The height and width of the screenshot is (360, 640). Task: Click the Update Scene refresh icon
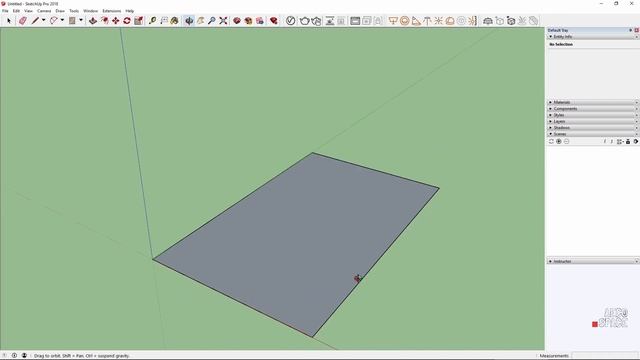point(551,142)
